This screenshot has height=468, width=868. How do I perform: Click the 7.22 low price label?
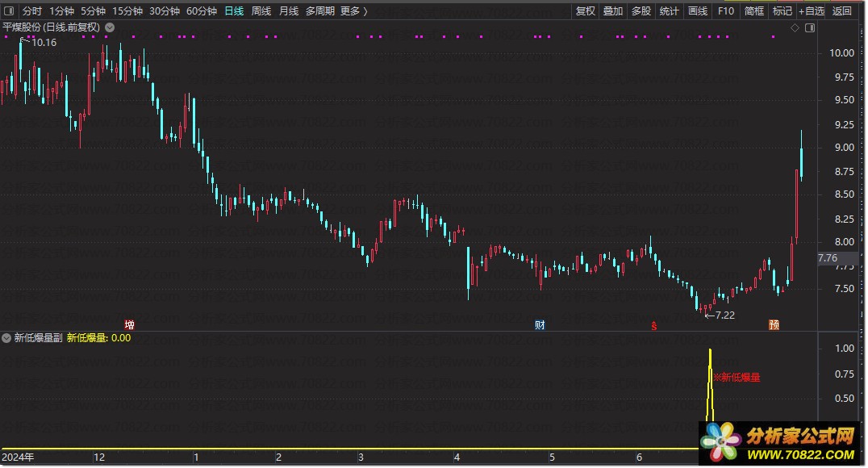tap(724, 315)
